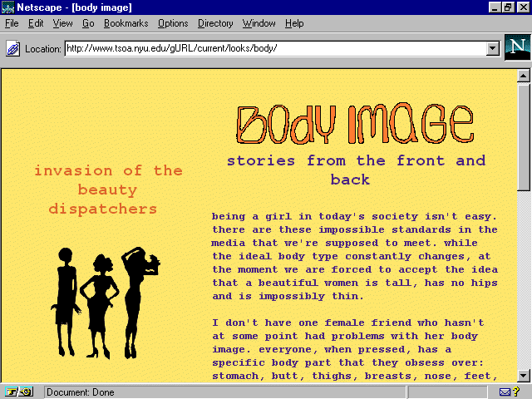Click the scroll down arrow on page scrollbar
This screenshot has height=399, width=532.
pos(524,375)
